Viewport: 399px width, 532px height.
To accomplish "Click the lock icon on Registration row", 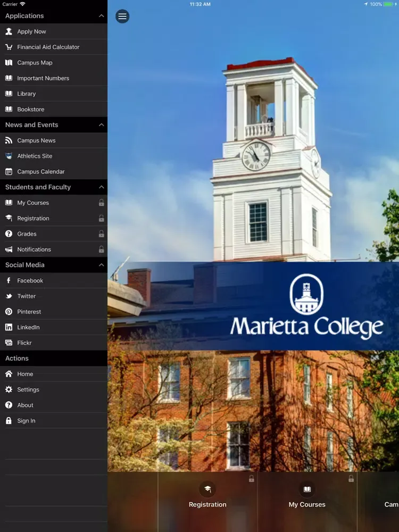I will [x=101, y=218].
